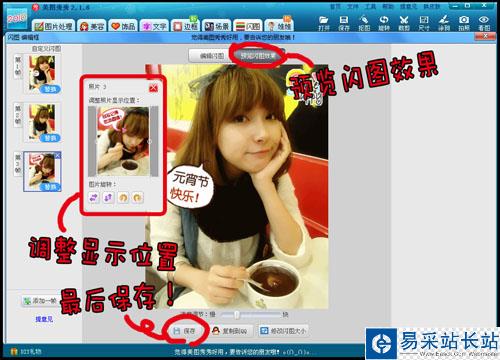Select the 文字 tab
Image resolution: width=500 pixels, height=360 pixels.
point(154,26)
